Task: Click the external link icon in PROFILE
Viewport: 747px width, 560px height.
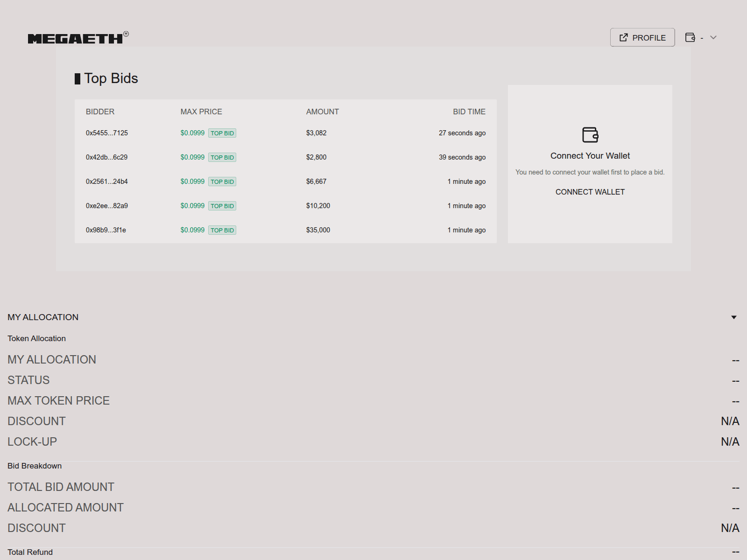Action: tap(623, 37)
